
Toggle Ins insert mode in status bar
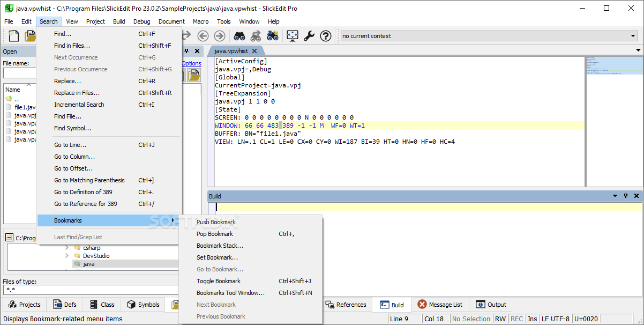[532, 319]
